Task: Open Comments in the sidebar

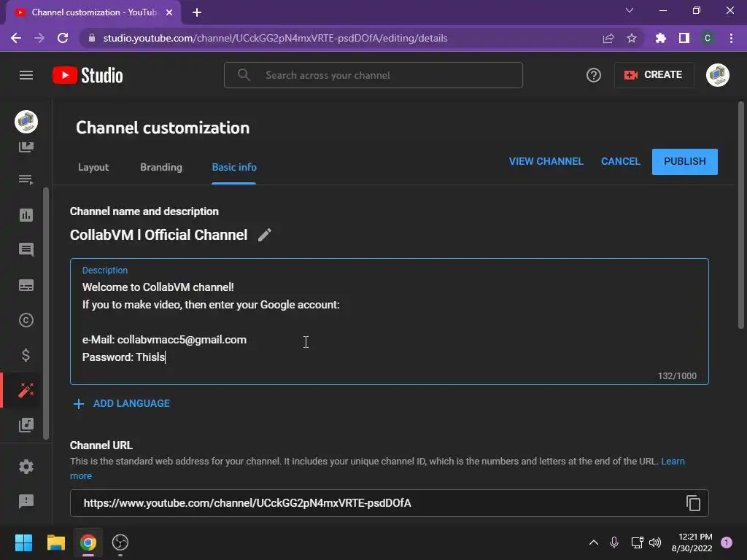Action: click(26, 249)
